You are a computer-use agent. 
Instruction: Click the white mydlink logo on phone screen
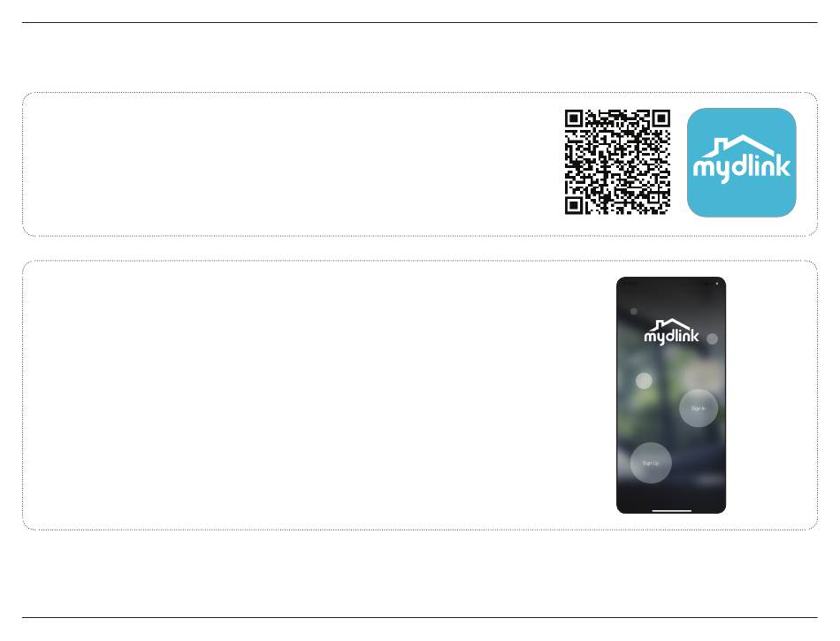(671, 332)
